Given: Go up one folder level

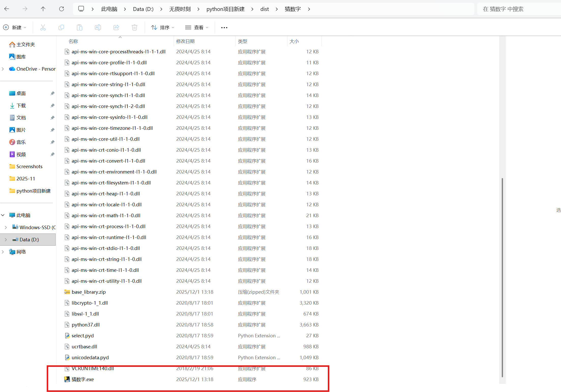Looking at the screenshot, I should point(43,9).
